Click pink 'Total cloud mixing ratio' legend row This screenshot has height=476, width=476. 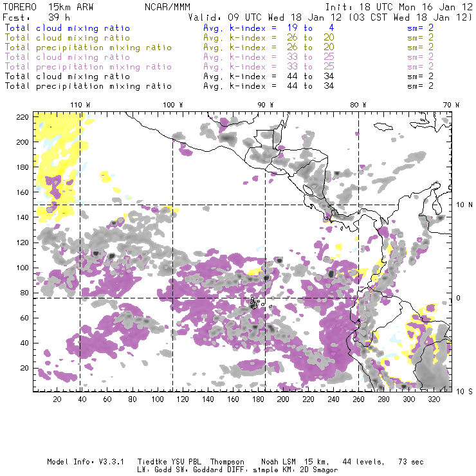coord(68,57)
